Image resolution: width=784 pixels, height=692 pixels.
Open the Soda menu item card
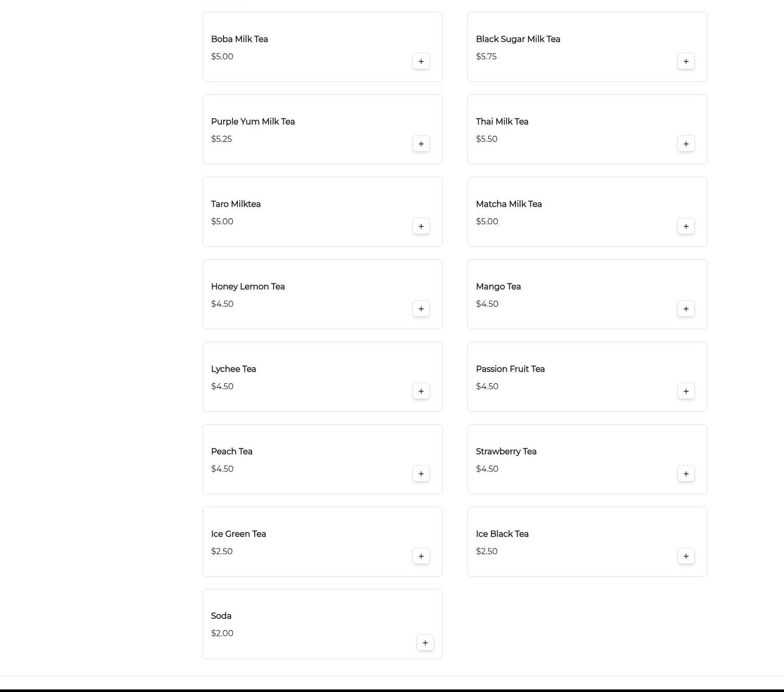[x=322, y=624]
